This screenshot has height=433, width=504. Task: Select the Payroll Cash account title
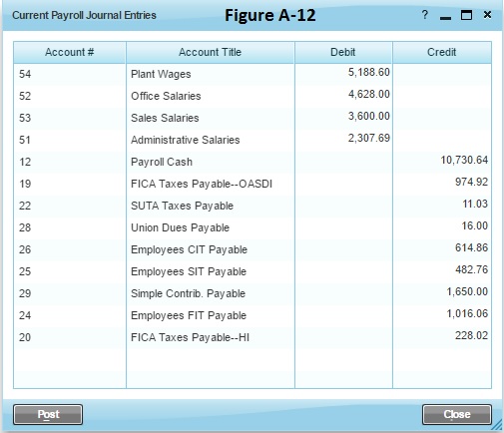pyautogui.click(x=162, y=162)
